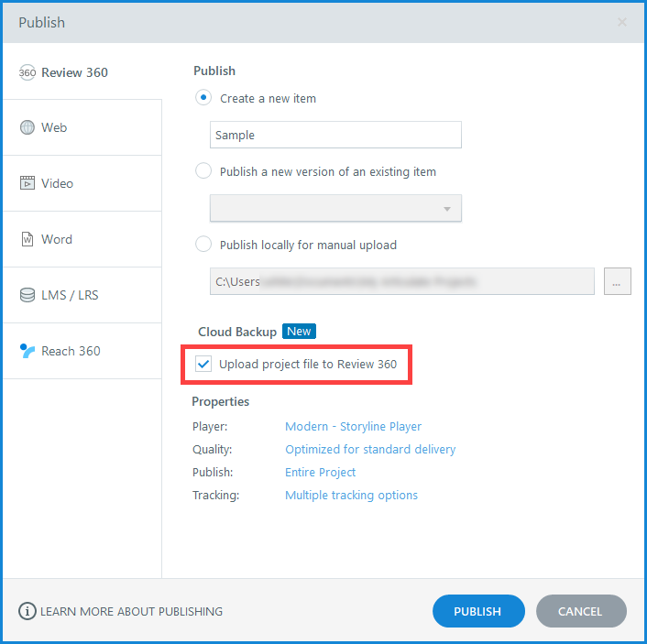647x644 pixels.
Task: Open Modern - Storyline Player settings
Action: point(353,426)
